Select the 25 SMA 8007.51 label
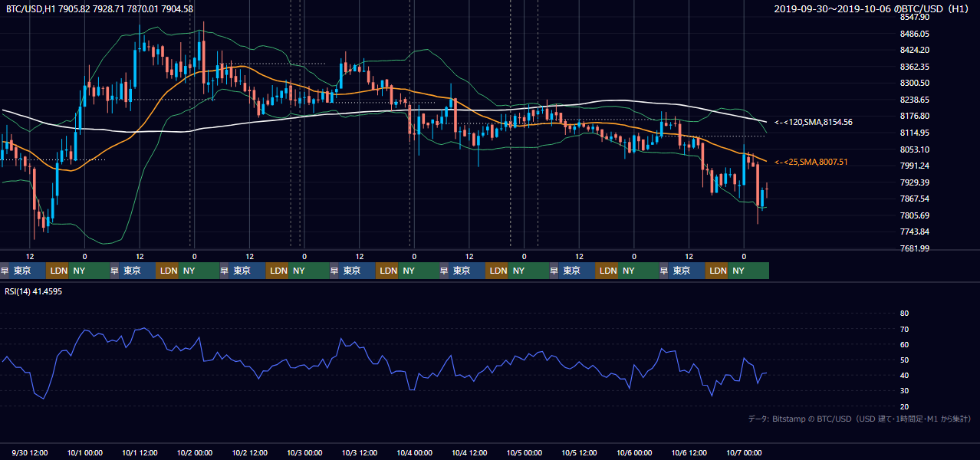The height and width of the screenshot is (460, 980). point(811,162)
